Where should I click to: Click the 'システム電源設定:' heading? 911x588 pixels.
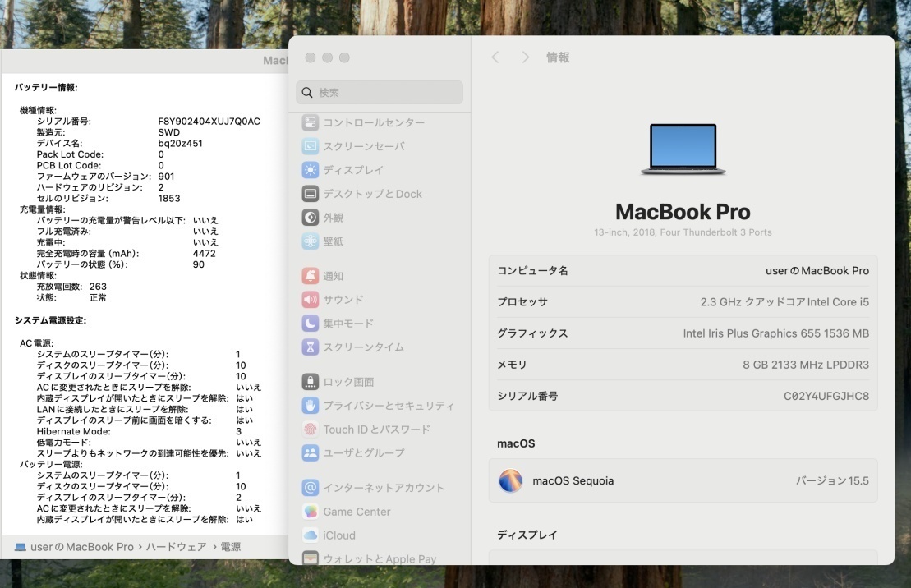pyautogui.click(x=51, y=321)
